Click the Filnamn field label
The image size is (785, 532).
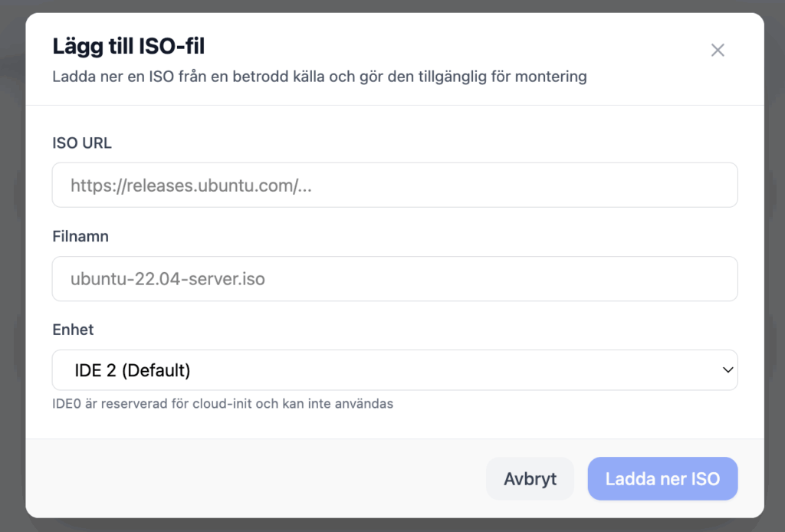point(80,237)
